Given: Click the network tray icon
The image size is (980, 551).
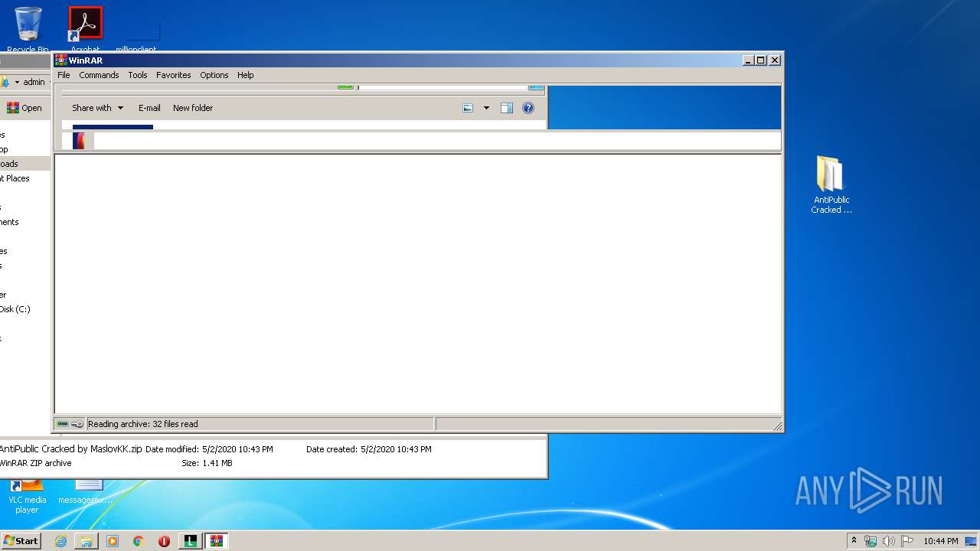Looking at the screenshot, I should pyautogui.click(x=871, y=541).
